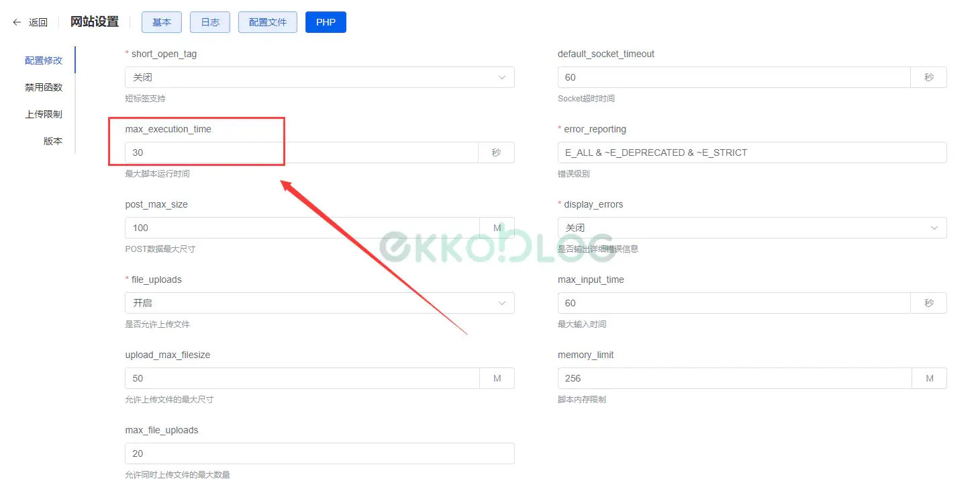This screenshot has width=980, height=479.
Task: Edit the error_reporting input field
Action: point(752,153)
